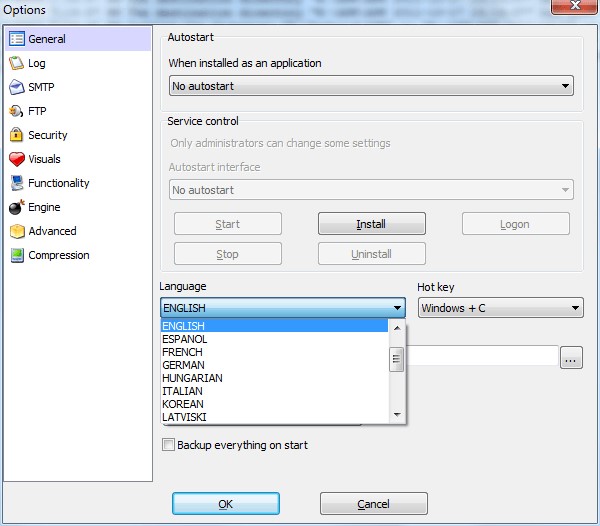Open the FTP settings icon
600x526 pixels.
pyautogui.click(x=16, y=111)
